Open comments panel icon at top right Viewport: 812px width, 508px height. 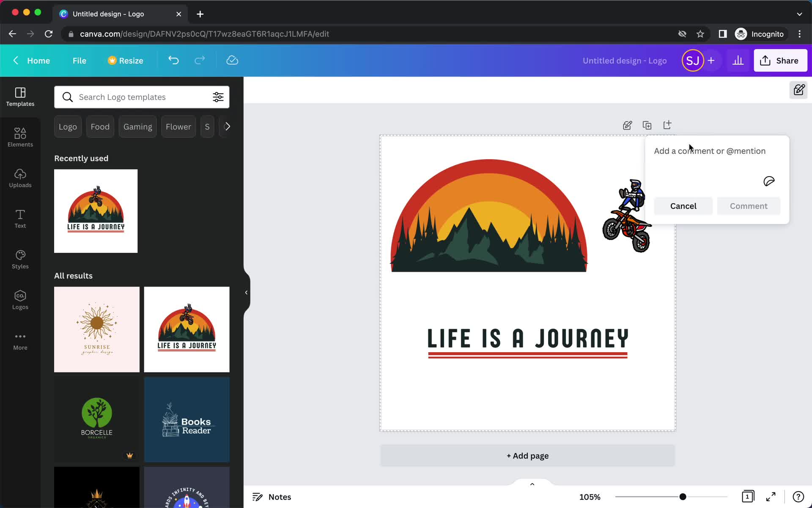pyautogui.click(x=798, y=90)
